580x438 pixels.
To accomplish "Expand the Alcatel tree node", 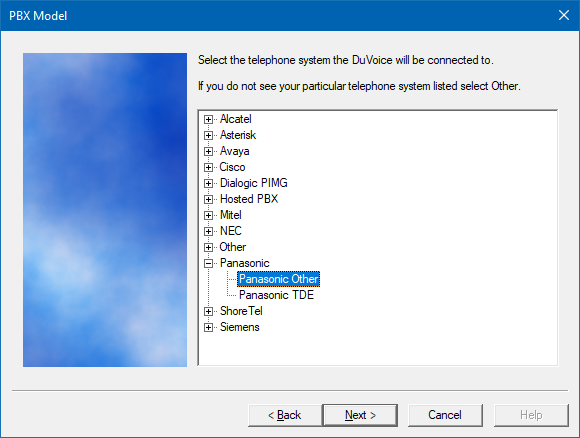I will [208, 119].
